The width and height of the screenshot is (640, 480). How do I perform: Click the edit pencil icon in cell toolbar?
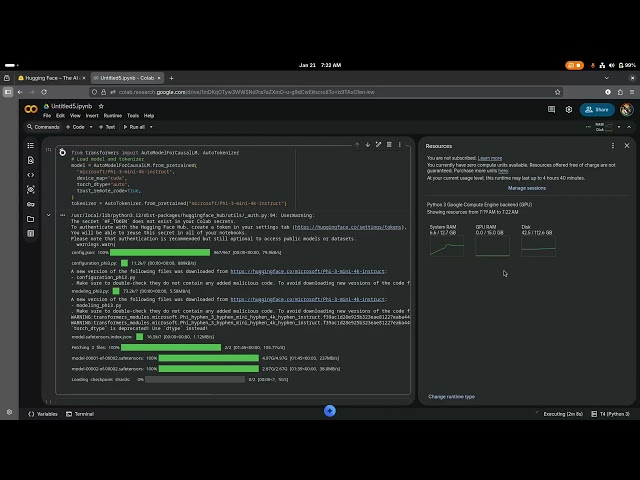[x=378, y=144]
